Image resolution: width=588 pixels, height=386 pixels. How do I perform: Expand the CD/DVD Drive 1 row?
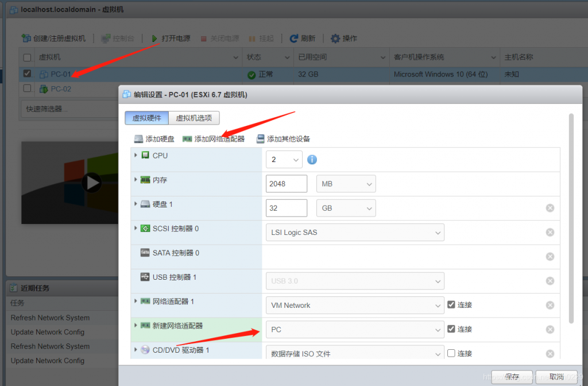coord(136,350)
